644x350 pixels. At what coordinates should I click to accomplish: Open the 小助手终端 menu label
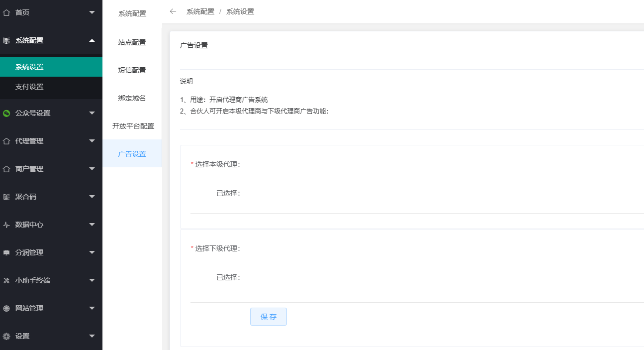click(33, 280)
